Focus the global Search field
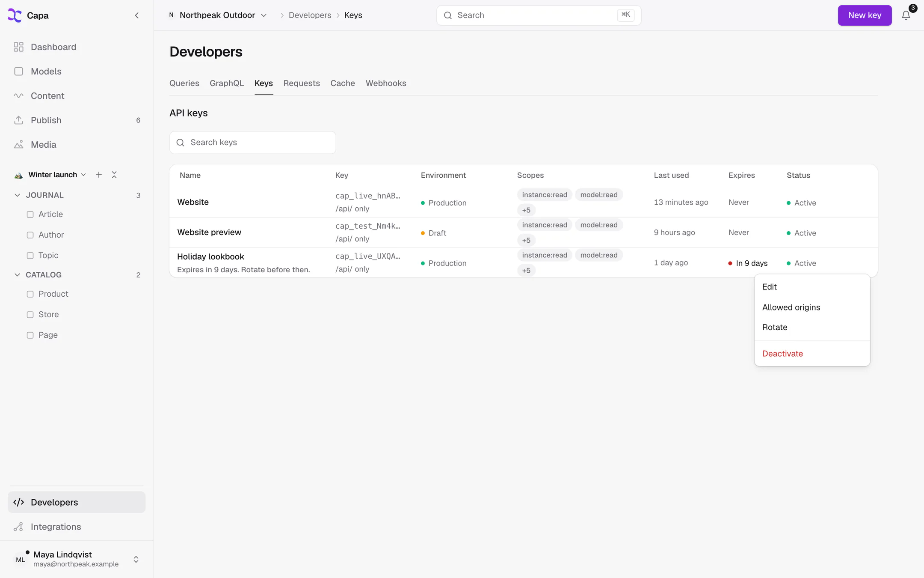This screenshot has width=924, height=578. pyautogui.click(x=539, y=15)
